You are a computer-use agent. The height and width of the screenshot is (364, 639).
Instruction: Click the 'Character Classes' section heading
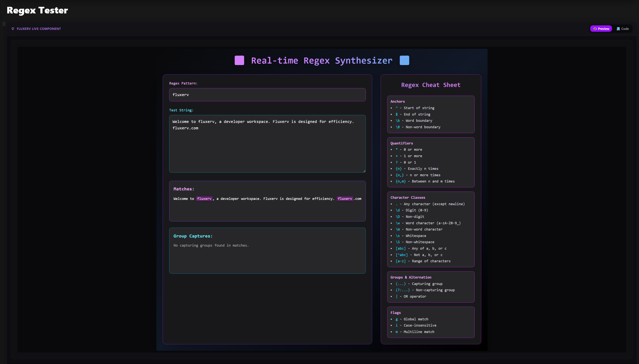click(408, 197)
